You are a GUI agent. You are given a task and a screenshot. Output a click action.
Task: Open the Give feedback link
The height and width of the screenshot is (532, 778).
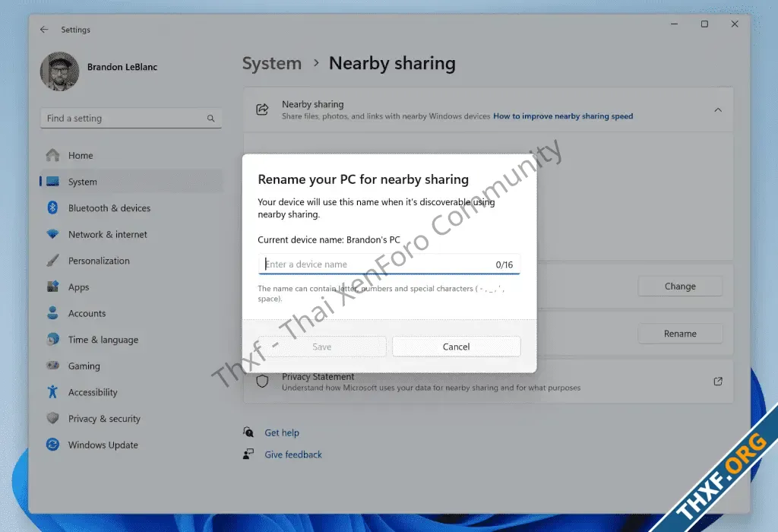click(293, 454)
